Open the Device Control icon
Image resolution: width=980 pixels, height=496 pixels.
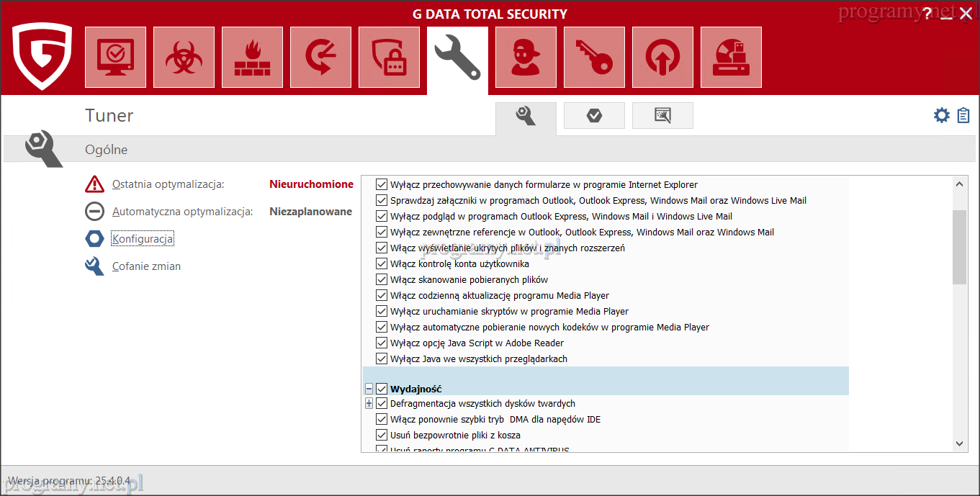pos(731,58)
